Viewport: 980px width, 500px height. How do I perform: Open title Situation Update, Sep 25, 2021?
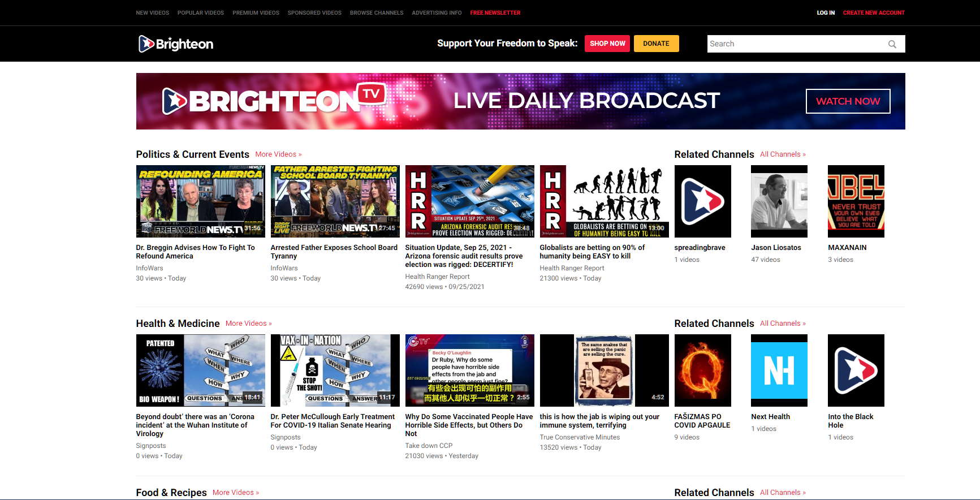coord(464,256)
